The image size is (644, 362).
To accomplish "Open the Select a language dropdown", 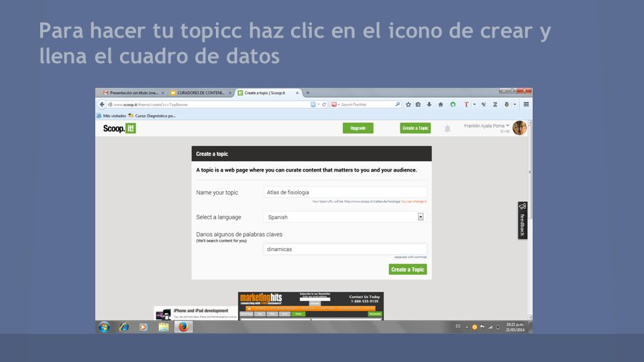I will [345, 217].
